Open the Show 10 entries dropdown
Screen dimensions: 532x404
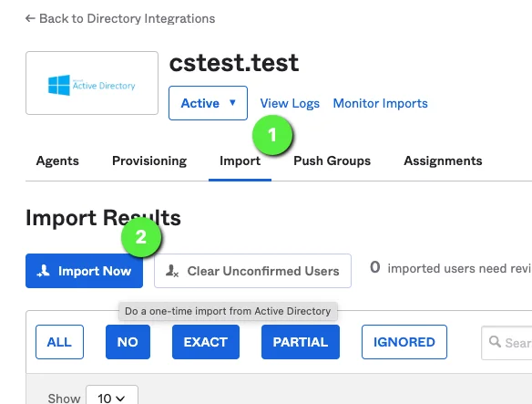(x=112, y=396)
